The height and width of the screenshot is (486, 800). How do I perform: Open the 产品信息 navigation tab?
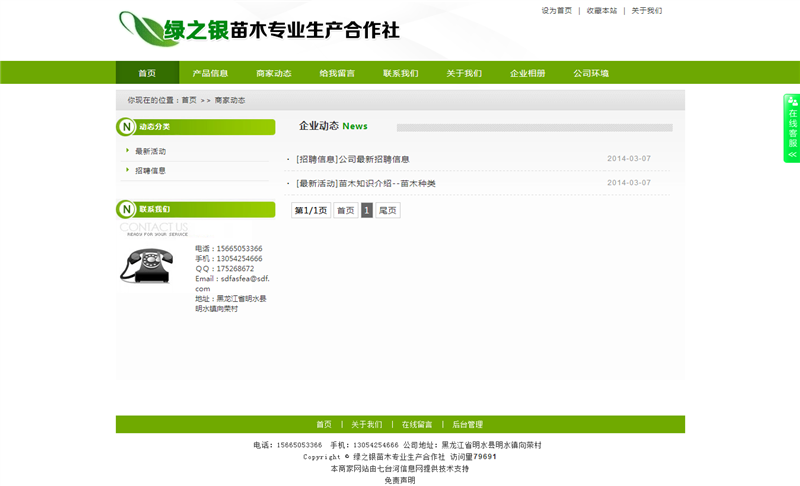pos(210,73)
